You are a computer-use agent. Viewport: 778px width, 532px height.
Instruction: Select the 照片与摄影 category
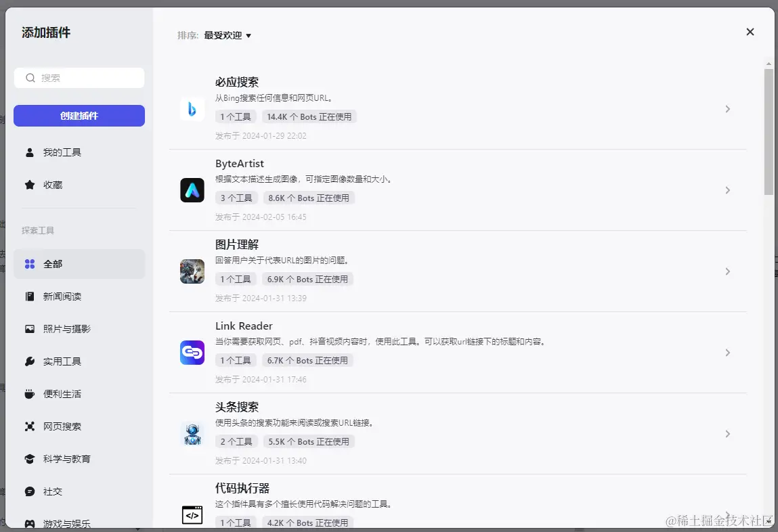click(79, 329)
